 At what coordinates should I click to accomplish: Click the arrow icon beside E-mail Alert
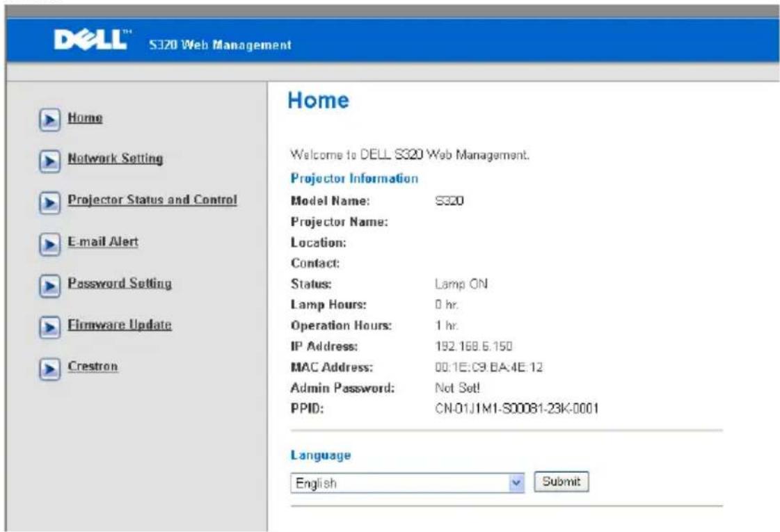pyautogui.click(x=49, y=245)
